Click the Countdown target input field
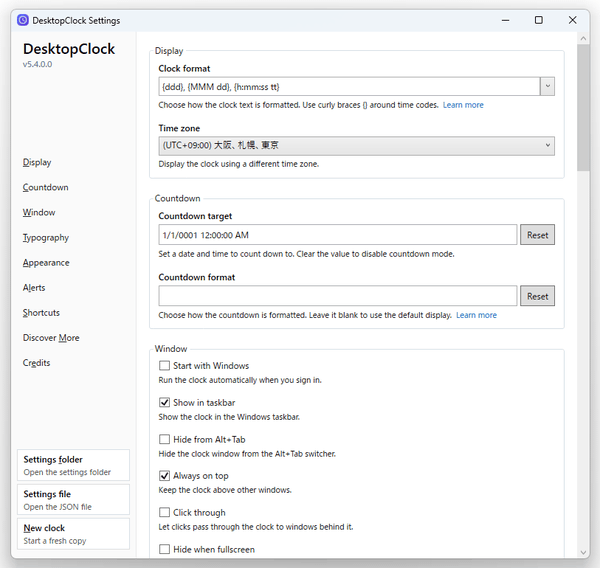Viewport: 600px width, 568px height. (x=338, y=235)
